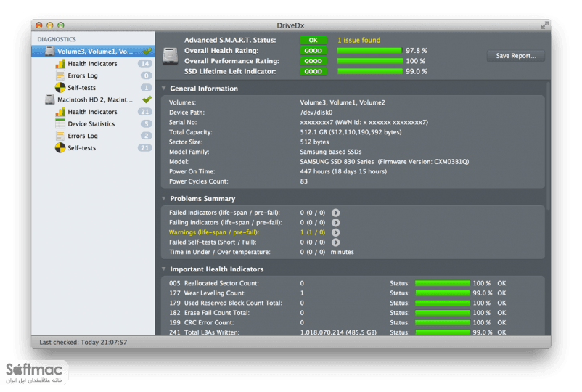Viewport: 582px width, 392px height.
Task: Click the SSD Lifetime Left progress bar
Action: 369,71
